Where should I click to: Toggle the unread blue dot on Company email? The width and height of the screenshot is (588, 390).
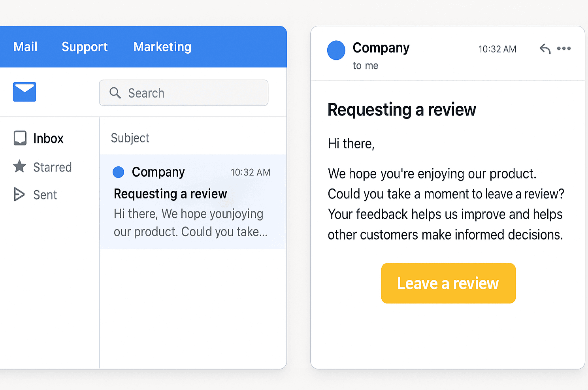[x=118, y=172]
